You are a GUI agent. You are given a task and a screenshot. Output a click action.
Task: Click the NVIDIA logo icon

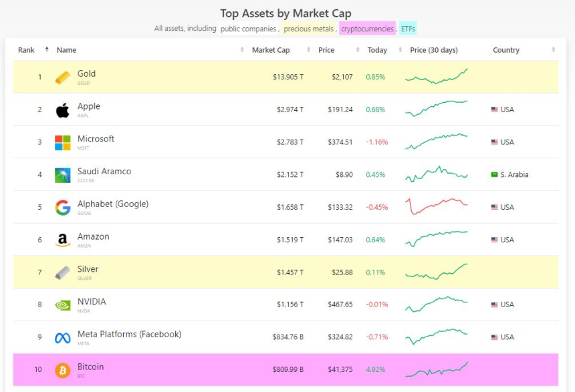(62, 305)
